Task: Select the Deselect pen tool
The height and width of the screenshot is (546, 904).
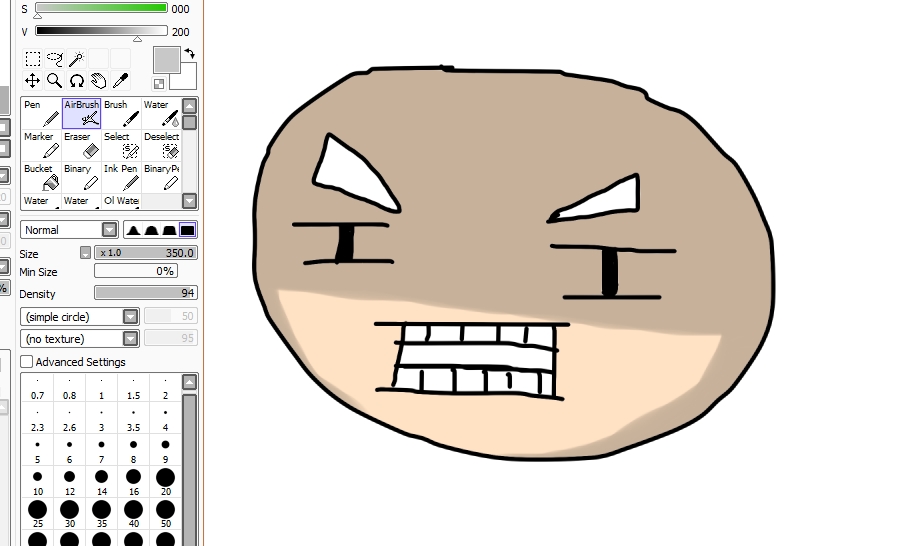Action: (x=161, y=145)
